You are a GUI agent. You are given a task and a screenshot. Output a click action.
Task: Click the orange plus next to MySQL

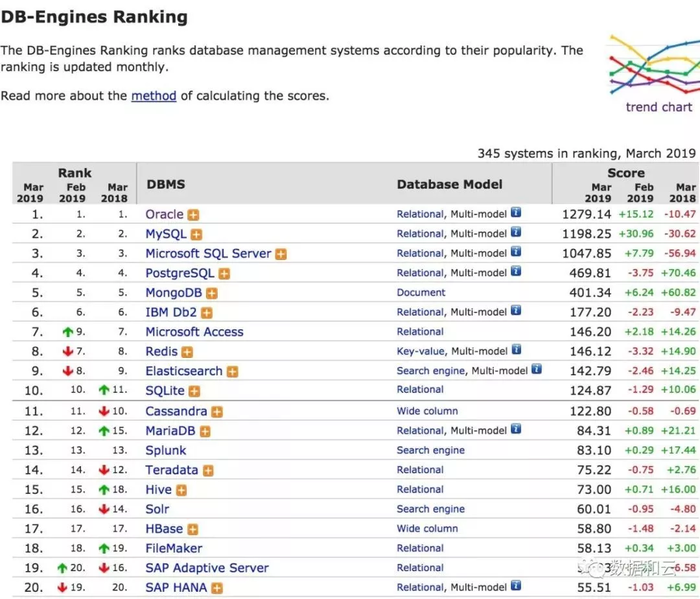tap(196, 235)
